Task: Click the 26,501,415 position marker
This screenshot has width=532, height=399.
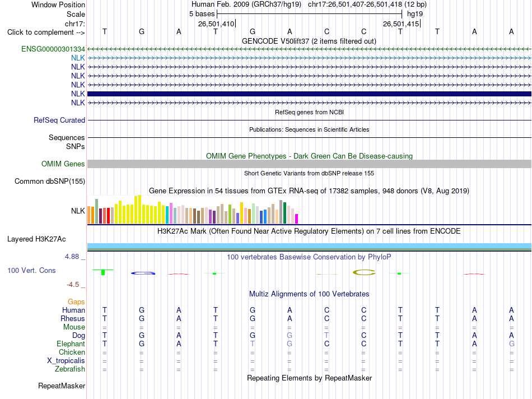Action: coord(402,24)
